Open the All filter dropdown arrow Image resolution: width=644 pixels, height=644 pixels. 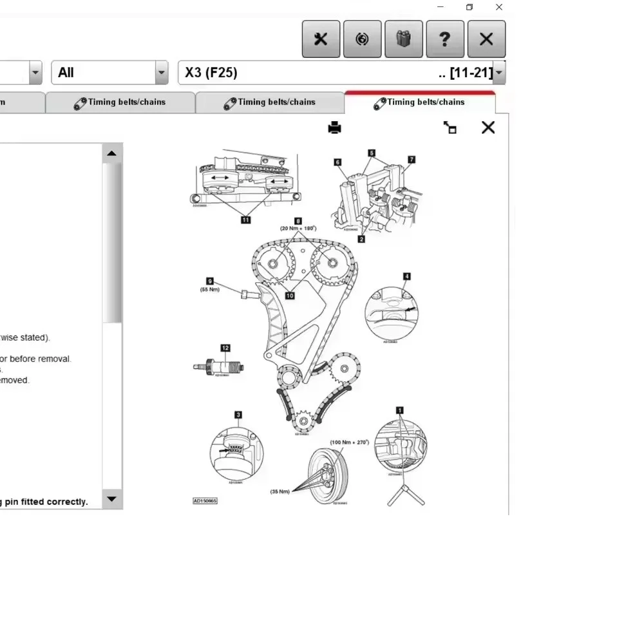click(162, 73)
